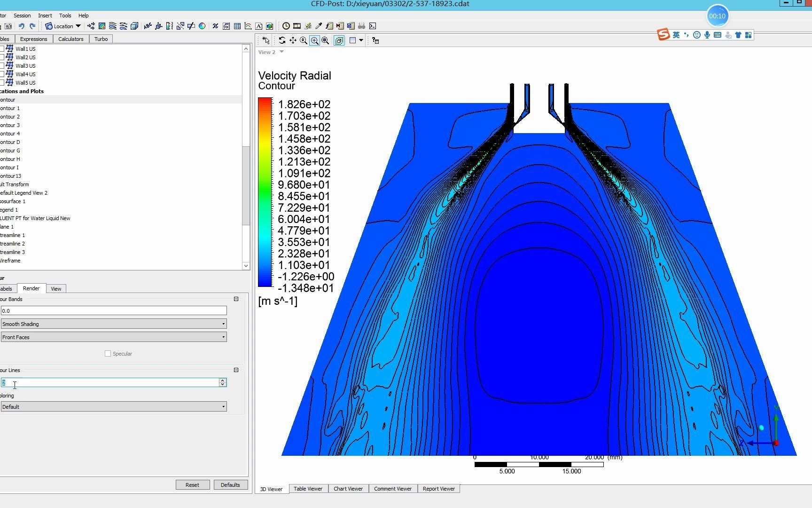Click the Undo arrow icon
The height and width of the screenshot is (508, 812).
[x=21, y=26]
